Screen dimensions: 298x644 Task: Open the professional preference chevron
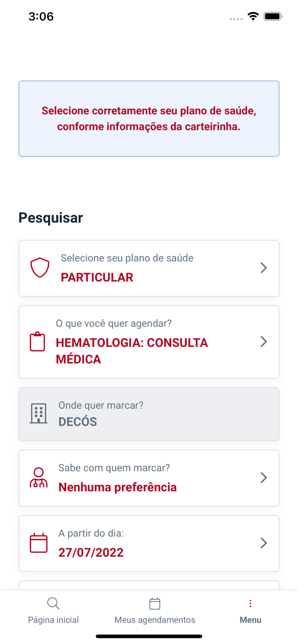click(x=264, y=477)
